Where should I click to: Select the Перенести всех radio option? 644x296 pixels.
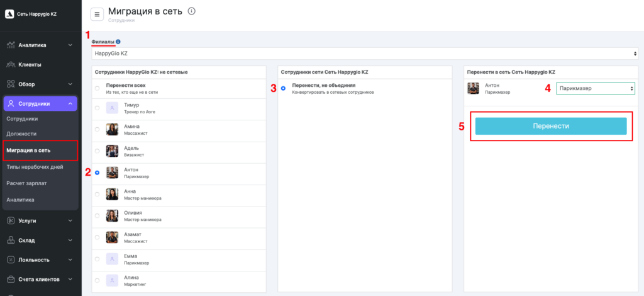(97, 88)
